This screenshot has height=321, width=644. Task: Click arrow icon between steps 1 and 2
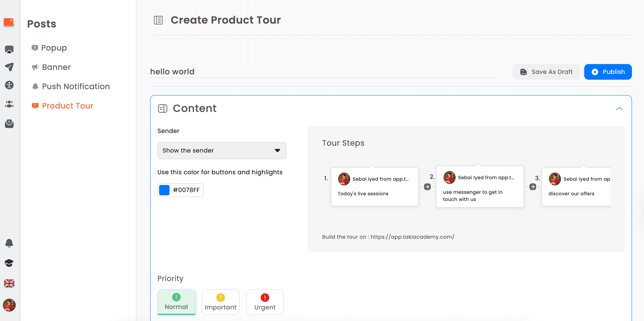(427, 187)
